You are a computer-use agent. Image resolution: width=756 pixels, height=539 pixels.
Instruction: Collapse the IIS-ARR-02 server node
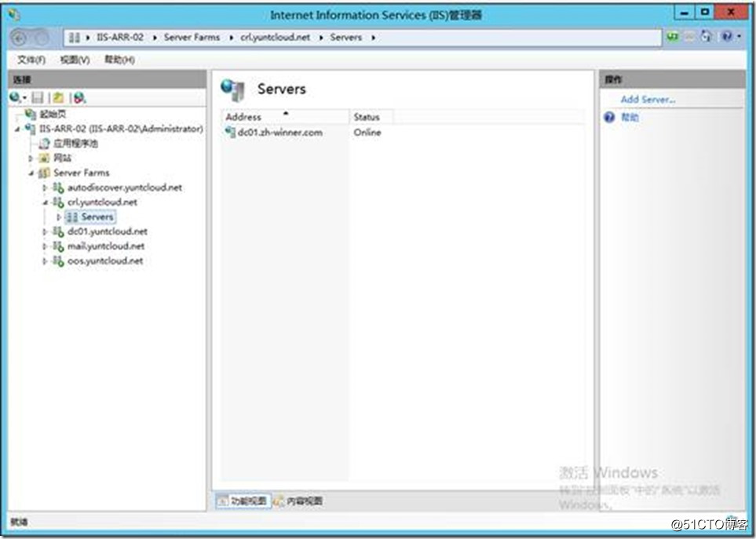[x=17, y=129]
